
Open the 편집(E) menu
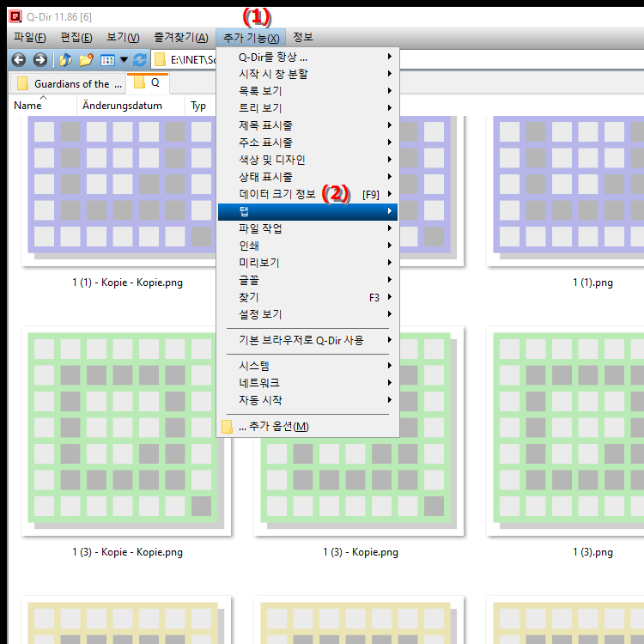pos(76,38)
